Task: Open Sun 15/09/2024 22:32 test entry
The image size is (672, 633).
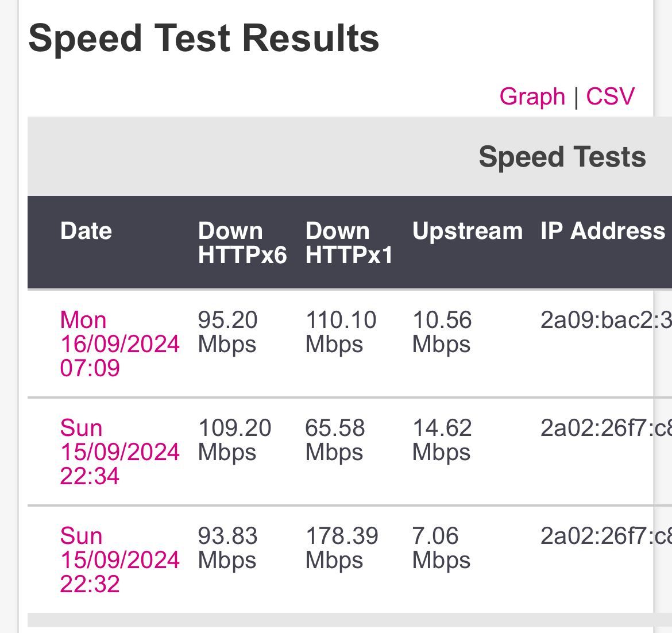Action: pos(119,559)
